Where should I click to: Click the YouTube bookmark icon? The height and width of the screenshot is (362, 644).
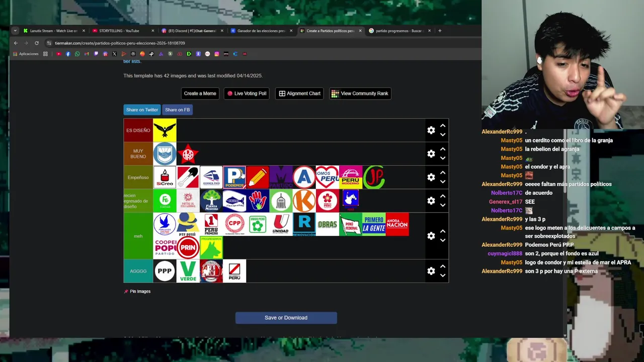(x=59, y=54)
